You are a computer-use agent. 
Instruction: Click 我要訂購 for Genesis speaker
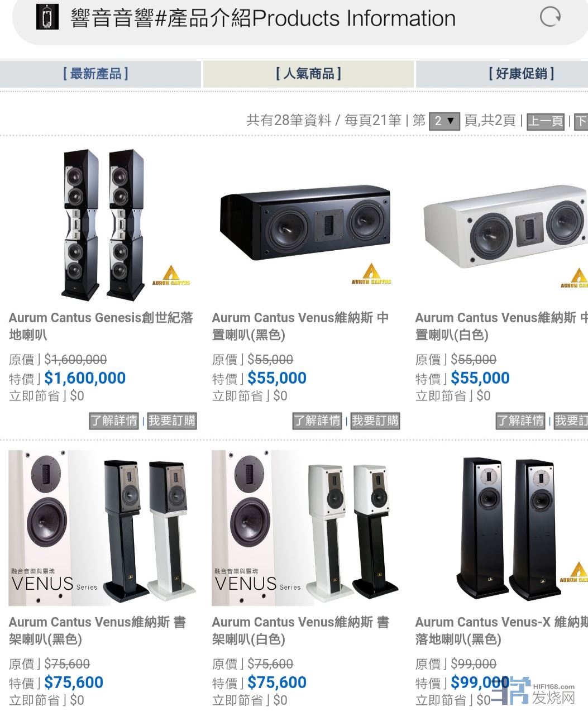pyautogui.click(x=172, y=421)
